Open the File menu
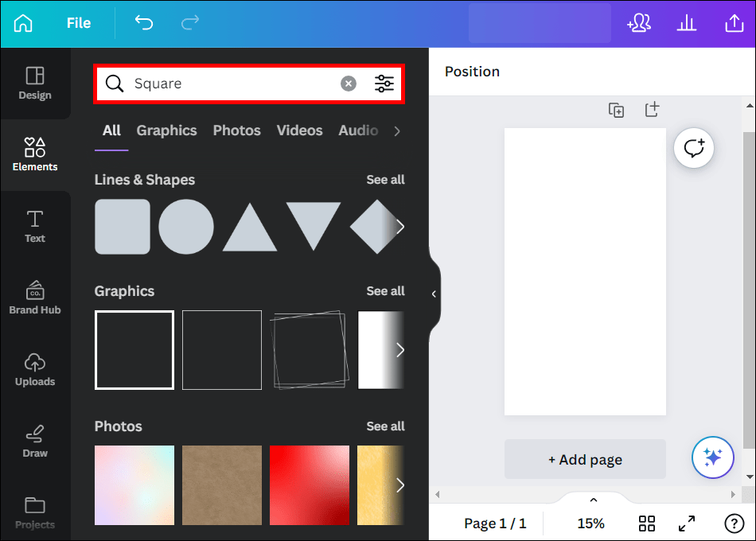756x541 pixels. pyautogui.click(x=78, y=23)
